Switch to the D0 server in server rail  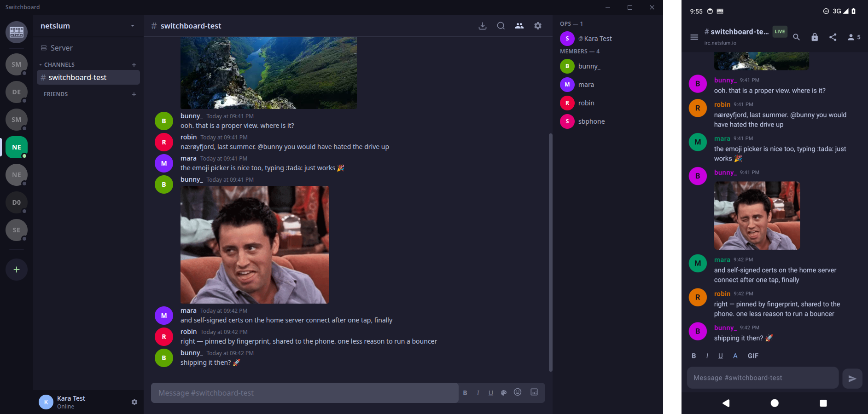[x=17, y=202]
